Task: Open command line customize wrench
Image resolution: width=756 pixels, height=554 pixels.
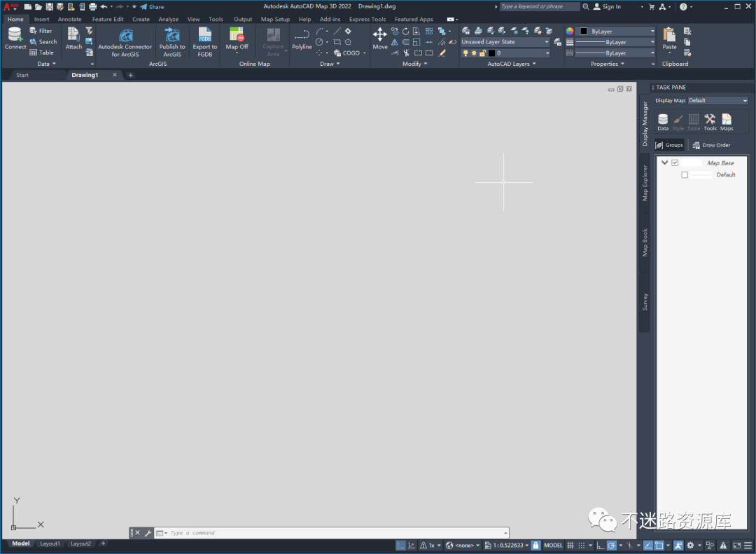Action: 148,533
